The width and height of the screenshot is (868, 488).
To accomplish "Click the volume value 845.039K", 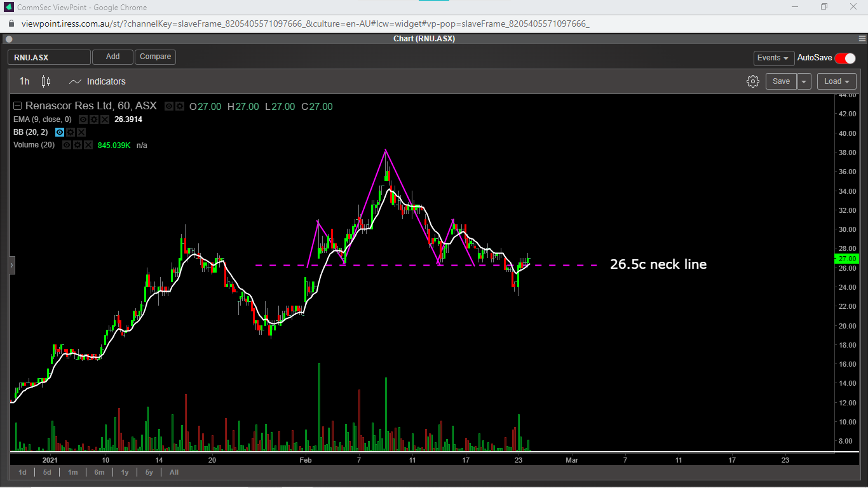I will 114,145.
